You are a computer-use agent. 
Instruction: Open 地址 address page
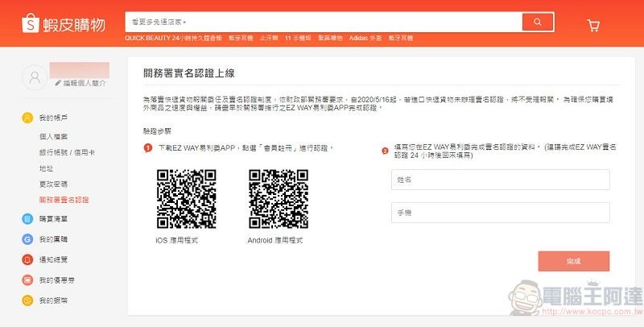(47, 168)
